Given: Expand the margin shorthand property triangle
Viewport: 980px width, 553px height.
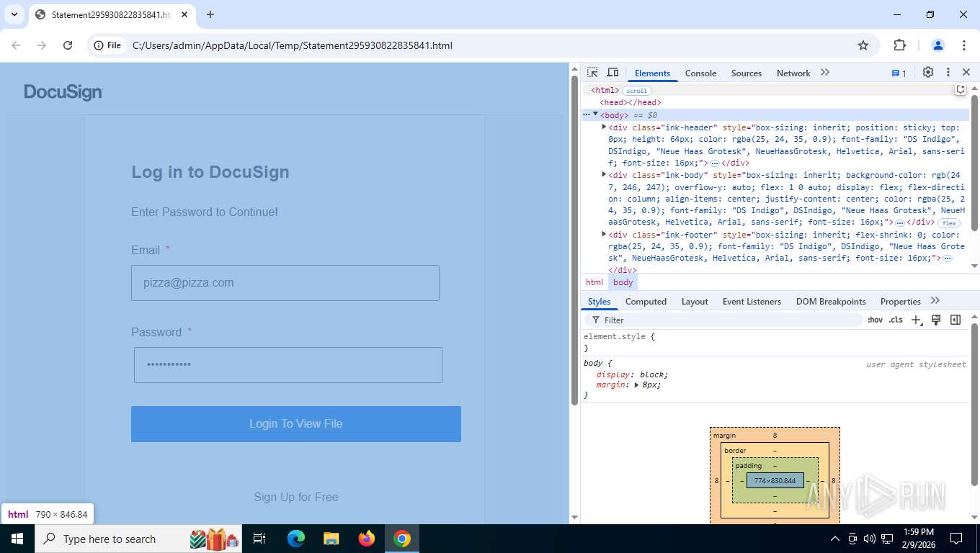Looking at the screenshot, I should pyautogui.click(x=636, y=385).
